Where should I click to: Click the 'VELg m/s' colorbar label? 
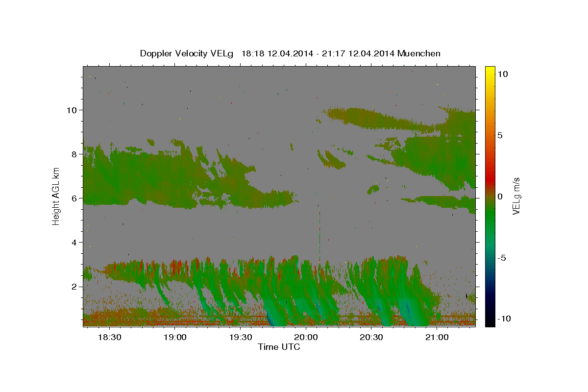[x=516, y=196]
